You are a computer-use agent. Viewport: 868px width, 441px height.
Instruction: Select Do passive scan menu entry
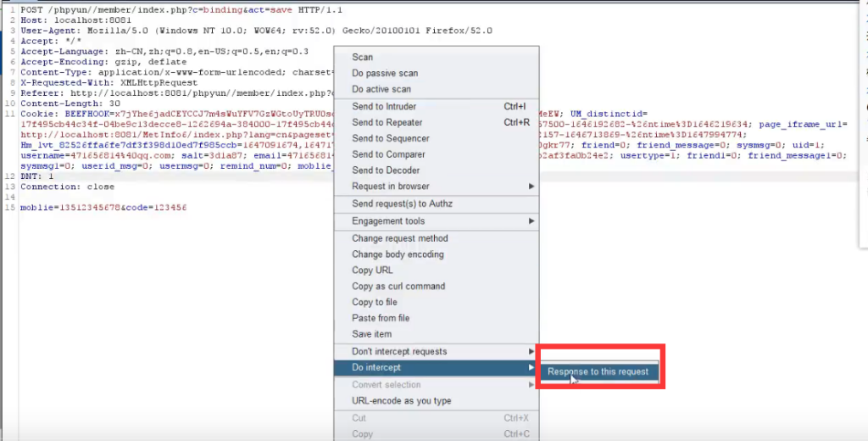(x=437, y=73)
